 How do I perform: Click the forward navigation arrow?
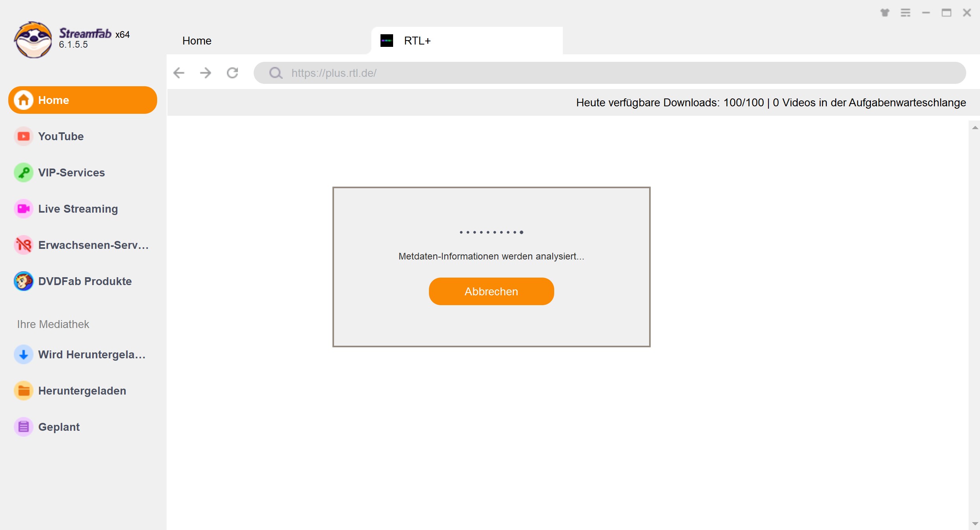[206, 72]
